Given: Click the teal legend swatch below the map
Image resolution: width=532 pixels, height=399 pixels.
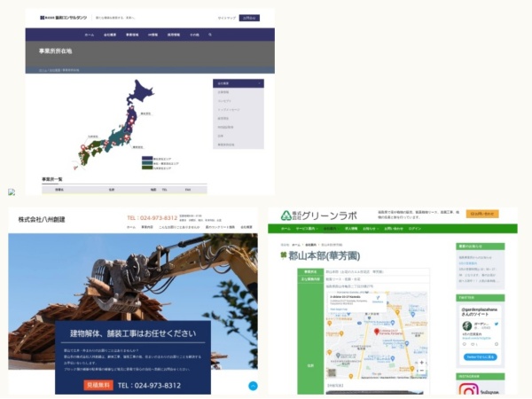Looking at the screenshot, I should point(147,163).
